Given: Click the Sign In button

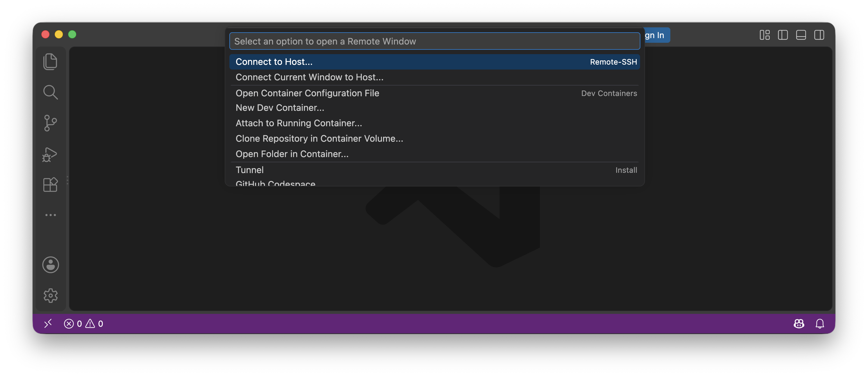Looking at the screenshot, I should click(x=656, y=35).
